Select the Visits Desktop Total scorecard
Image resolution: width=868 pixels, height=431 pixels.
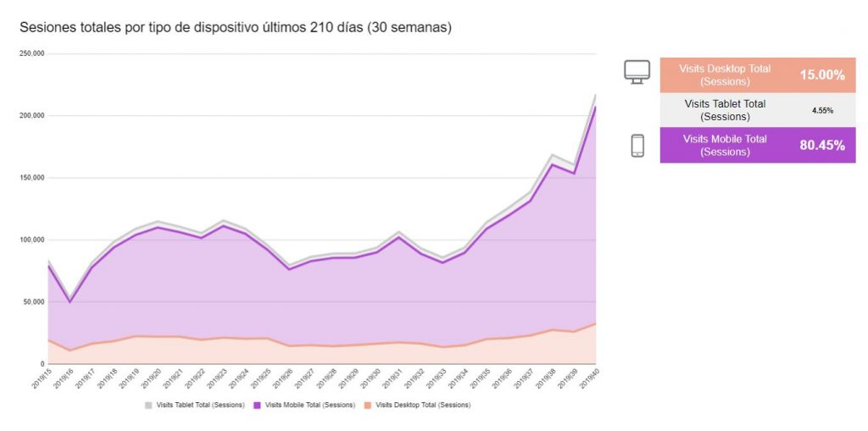[x=757, y=75]
